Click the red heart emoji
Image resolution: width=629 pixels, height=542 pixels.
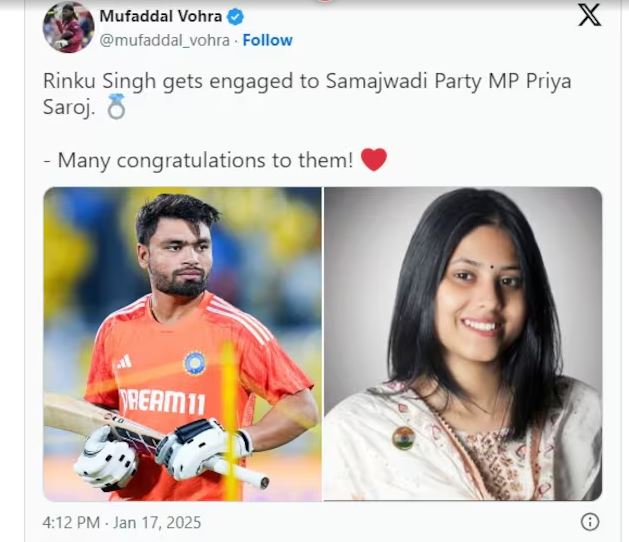click(x=374, y=159)
